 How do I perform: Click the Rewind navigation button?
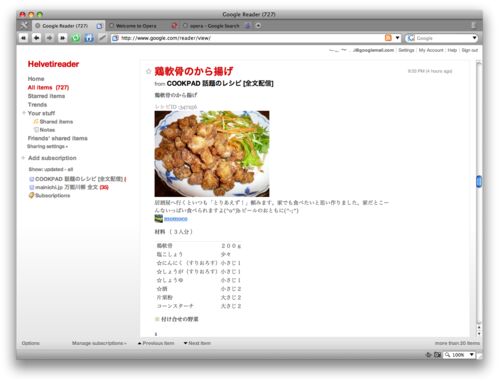tap(23, 38)
